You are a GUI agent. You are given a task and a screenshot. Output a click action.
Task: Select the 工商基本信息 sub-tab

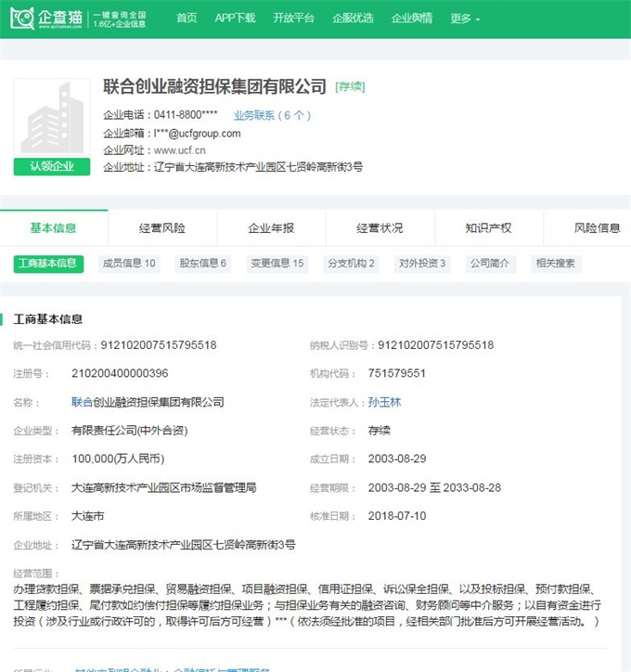[x=48, y=264]
